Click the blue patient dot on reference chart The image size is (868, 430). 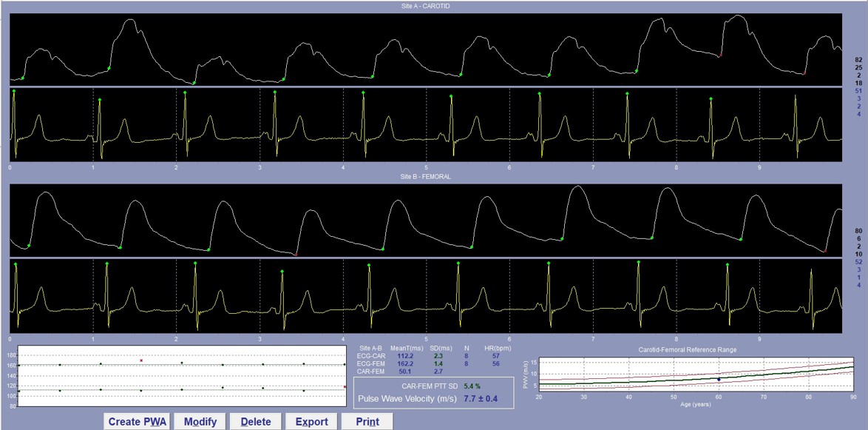[718, 379]
